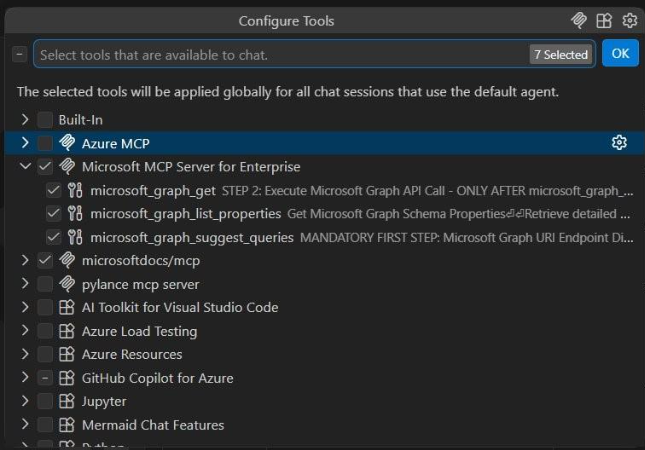Uncheck the microsoftdocs/mcp checkbox
Image resolution: width=645 pixels, height=450 pixels.
45,260
